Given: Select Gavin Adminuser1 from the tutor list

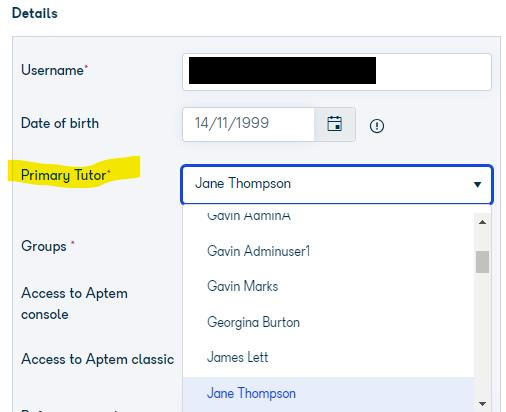Looking at the screenshot, I should click(x=258, y=251).
